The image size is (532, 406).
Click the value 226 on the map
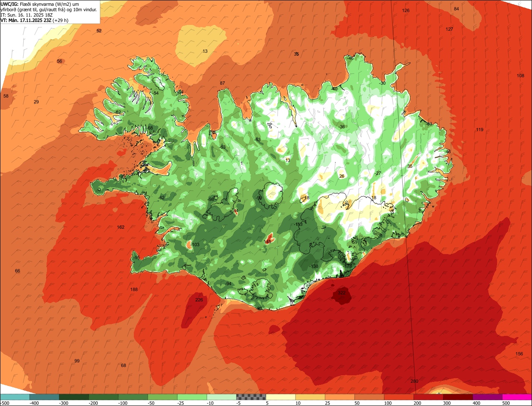pyautogui.click(x=199, y=300)
